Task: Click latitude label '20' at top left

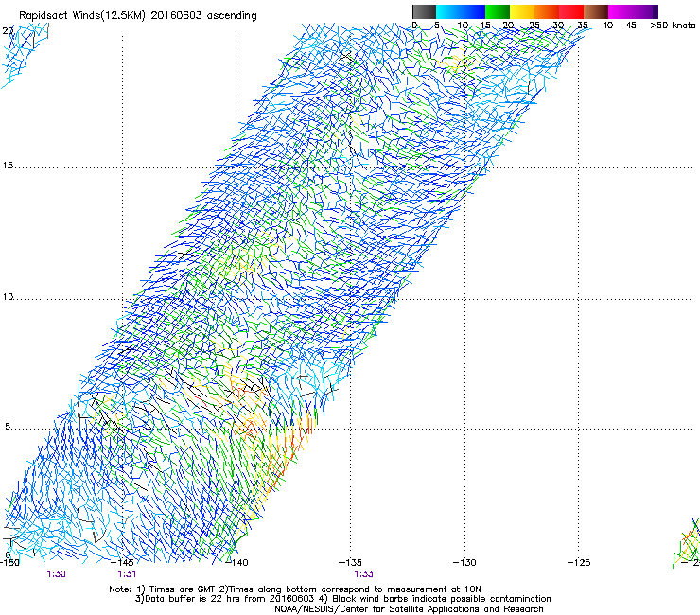Action: [x=8, y=30]
